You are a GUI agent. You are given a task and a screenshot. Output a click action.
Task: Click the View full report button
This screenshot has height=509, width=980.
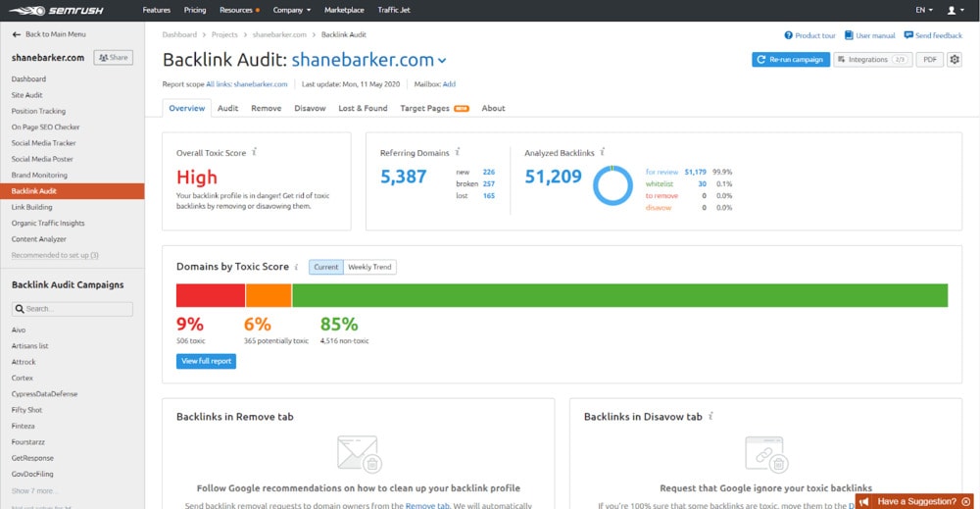click(x=206, y=361)
